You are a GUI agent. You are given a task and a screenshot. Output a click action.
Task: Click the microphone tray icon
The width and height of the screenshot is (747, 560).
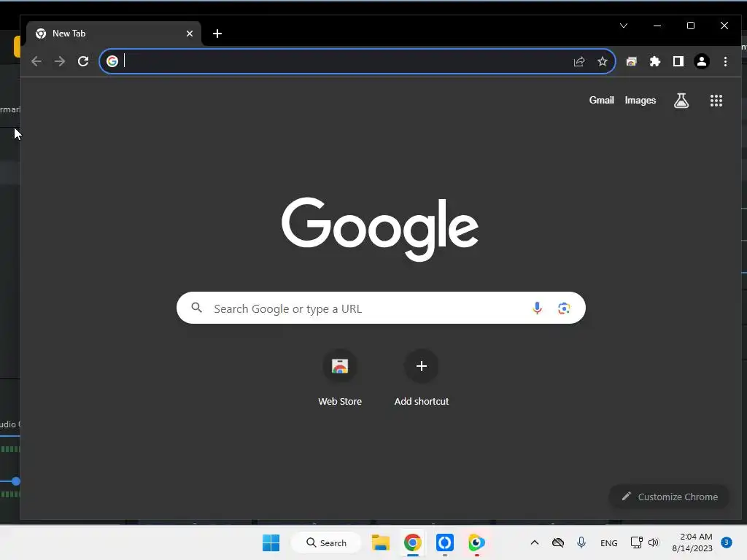click(x=581, y=542)
